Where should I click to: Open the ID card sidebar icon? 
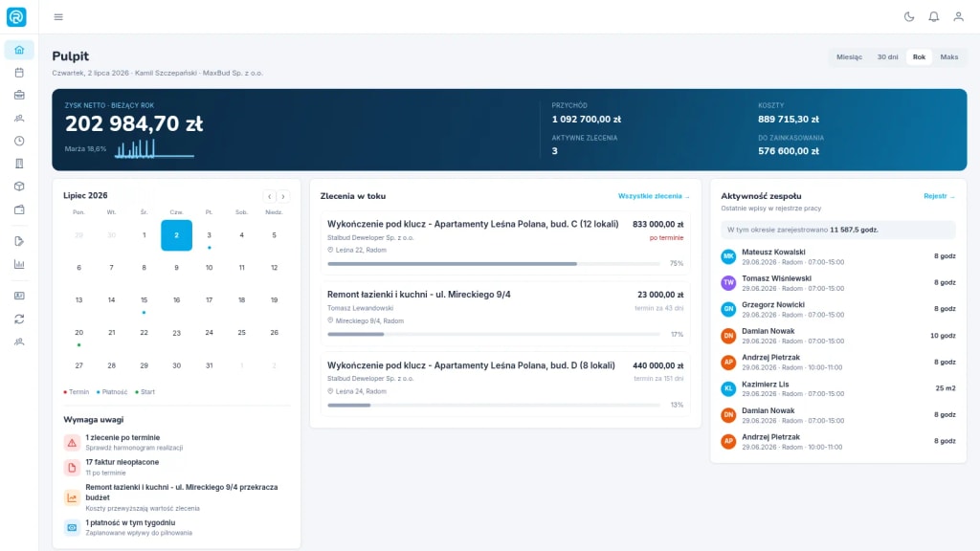[19, 296]
